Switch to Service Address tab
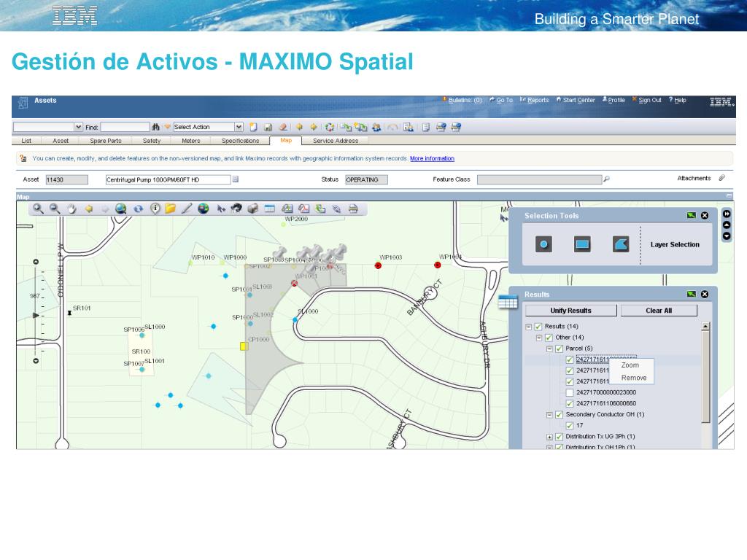Screen dimensions: 747x560 click(x=336, y=141)
